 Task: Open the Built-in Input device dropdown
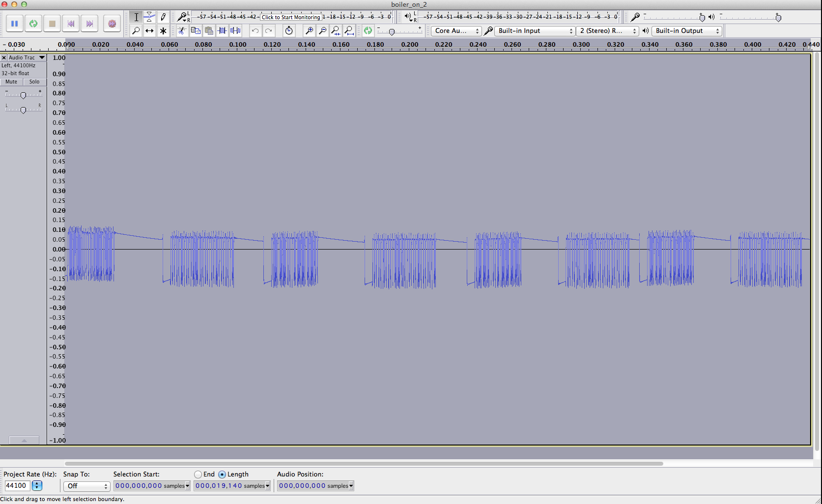[x=535, y=31]
